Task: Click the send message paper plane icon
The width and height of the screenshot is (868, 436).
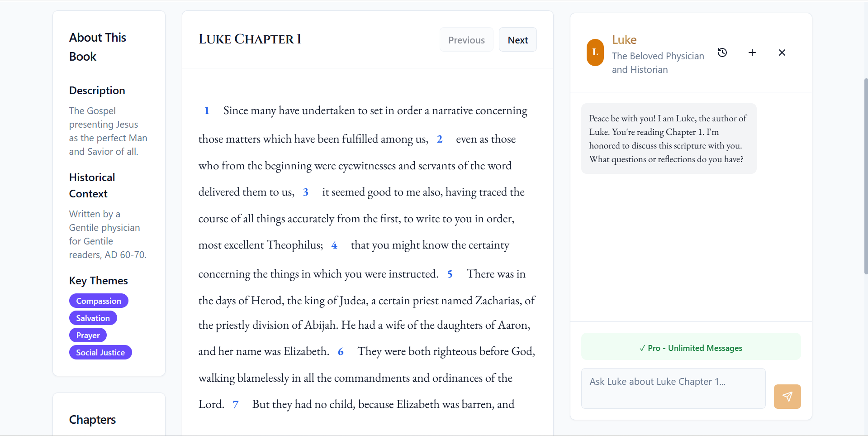Action: click(x=787, y=396)
